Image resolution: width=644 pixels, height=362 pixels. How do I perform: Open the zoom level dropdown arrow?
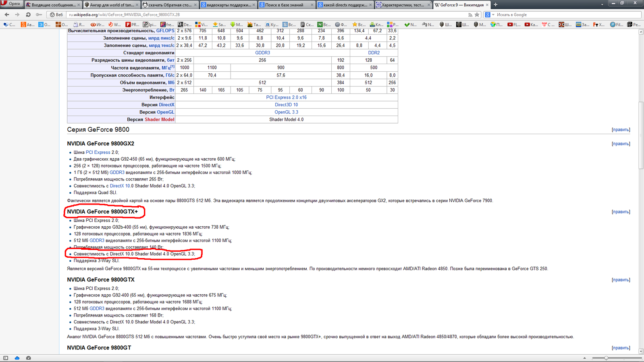point(584,358)
